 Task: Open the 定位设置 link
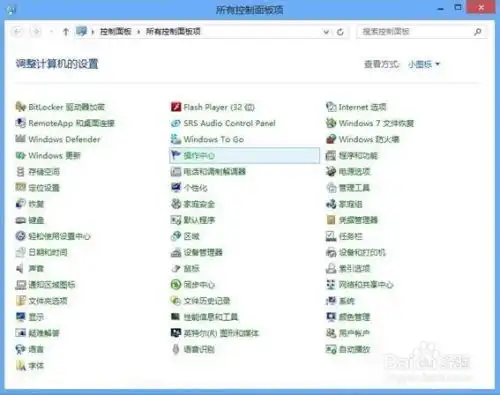(44, 188)
